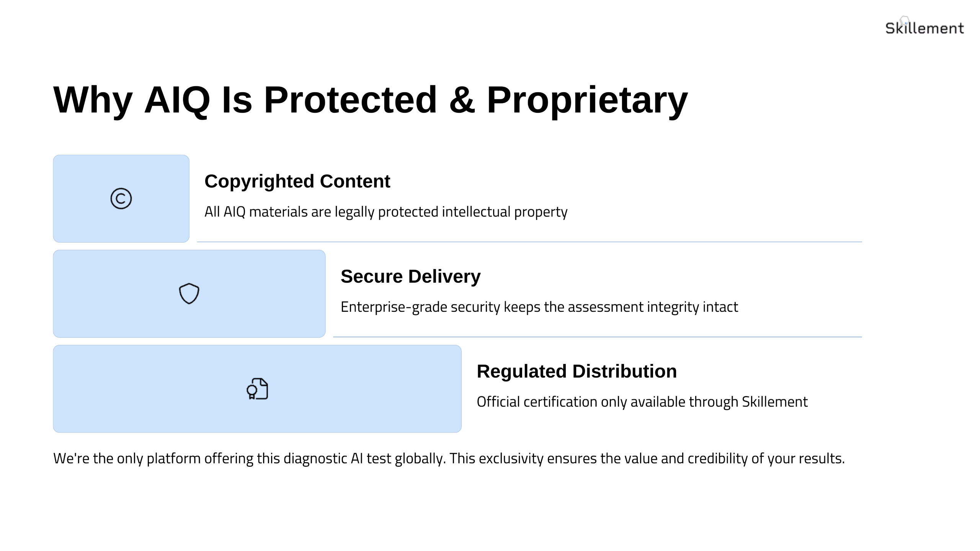Click the Skillement logo
980x551 pixels.
click(924, 26)
